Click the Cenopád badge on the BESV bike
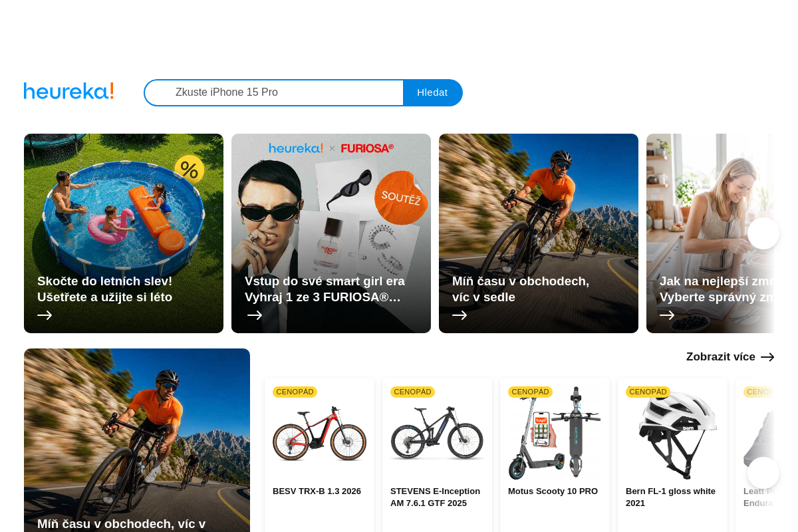798x532 pixels. 295,392
